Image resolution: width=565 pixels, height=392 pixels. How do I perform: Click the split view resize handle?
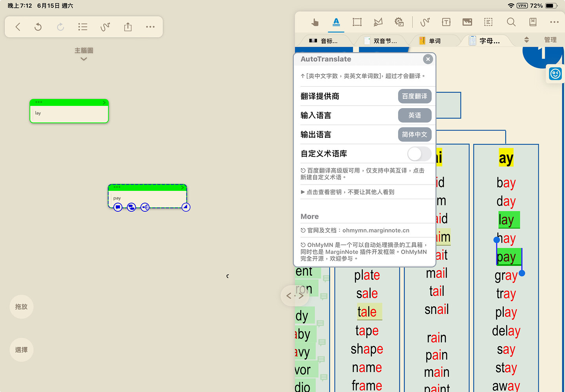(x=295, y=296)
